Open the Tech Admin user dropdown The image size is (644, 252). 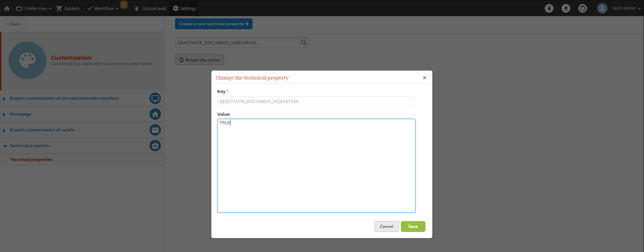[x=626, y=8]
